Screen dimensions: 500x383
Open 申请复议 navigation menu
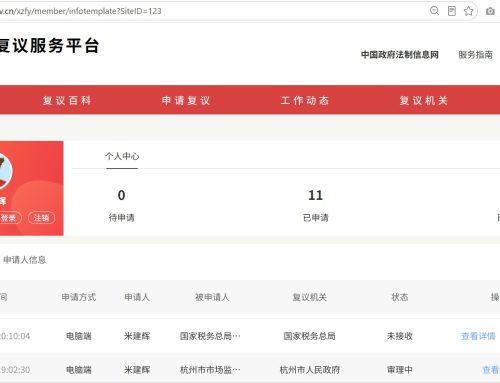186,100
